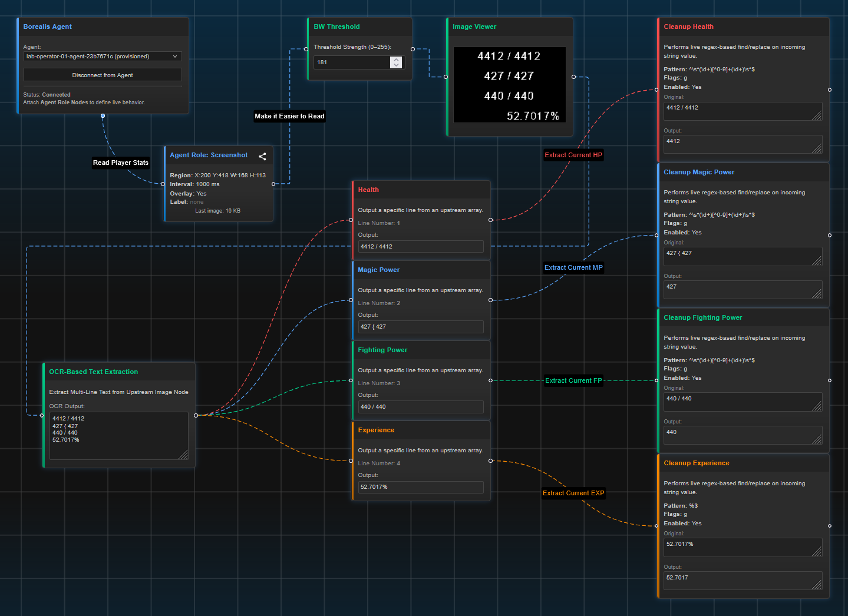Select Cleanup Magic Power Output text box

point(743,290)
